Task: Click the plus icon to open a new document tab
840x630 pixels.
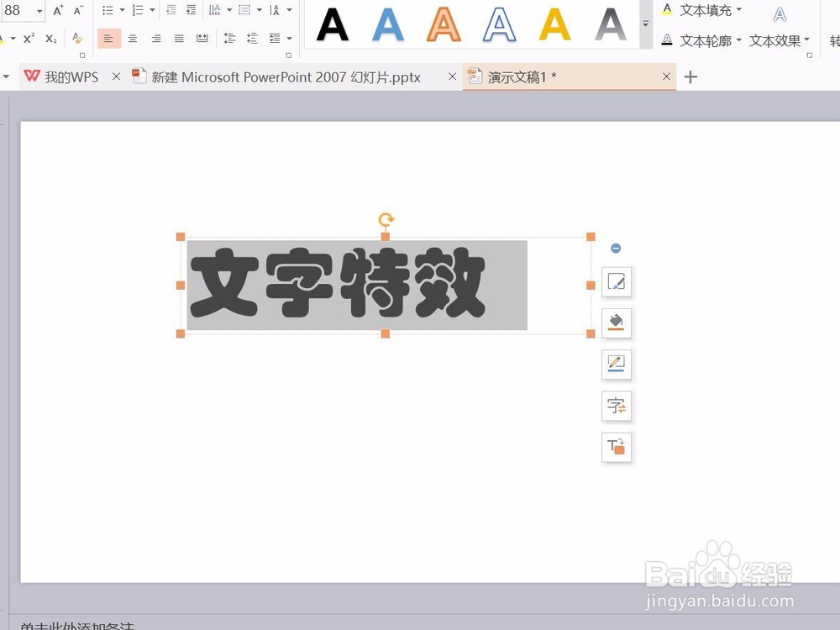Action: [690, 76]
